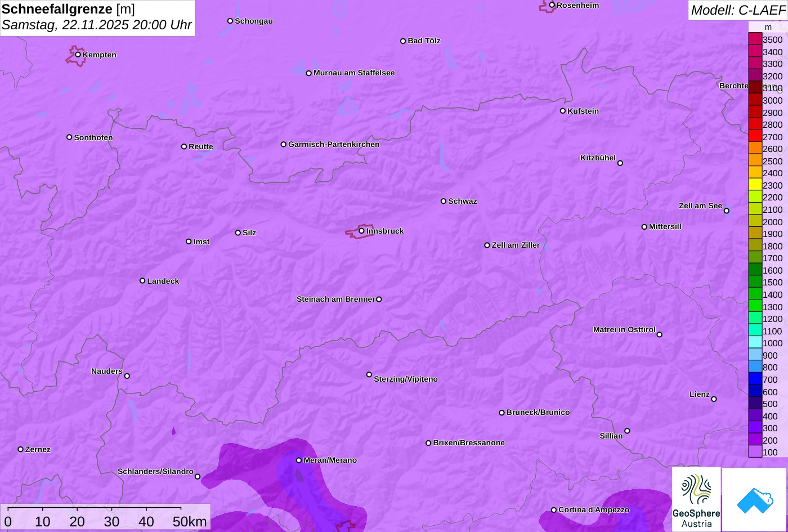Click the Reutte location dot
The height and width of the screenshot is (532, 788).
183,146
